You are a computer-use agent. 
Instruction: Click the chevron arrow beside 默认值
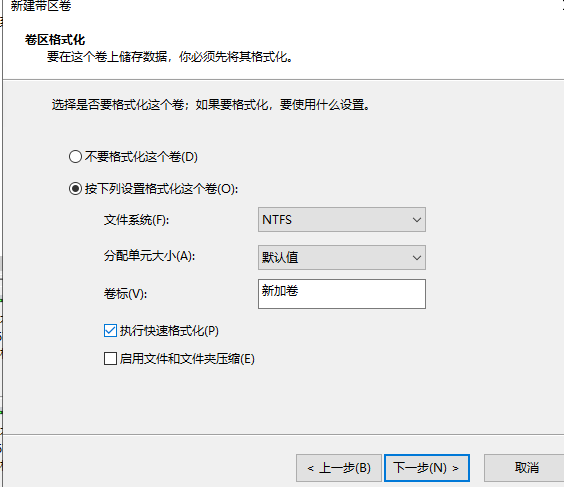coord(417,258)
